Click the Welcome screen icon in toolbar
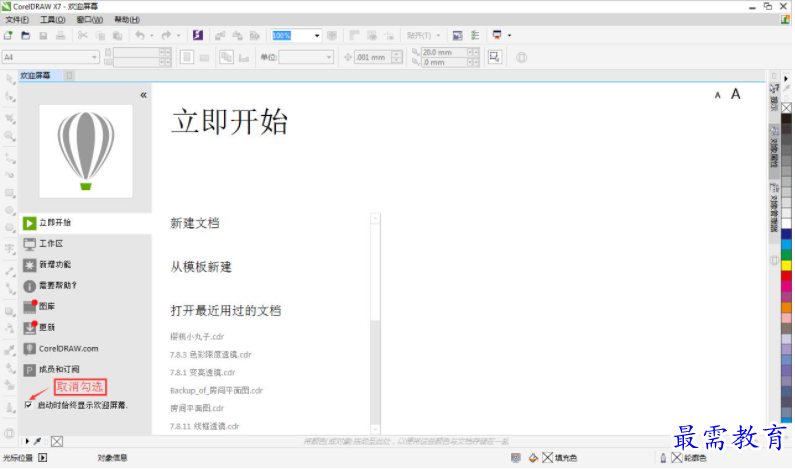This screenshot has height=469, width=795. click(x=457, y=35)
